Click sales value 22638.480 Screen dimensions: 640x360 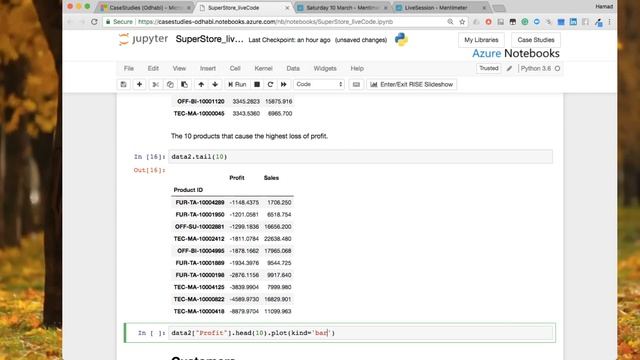(278, 239)
